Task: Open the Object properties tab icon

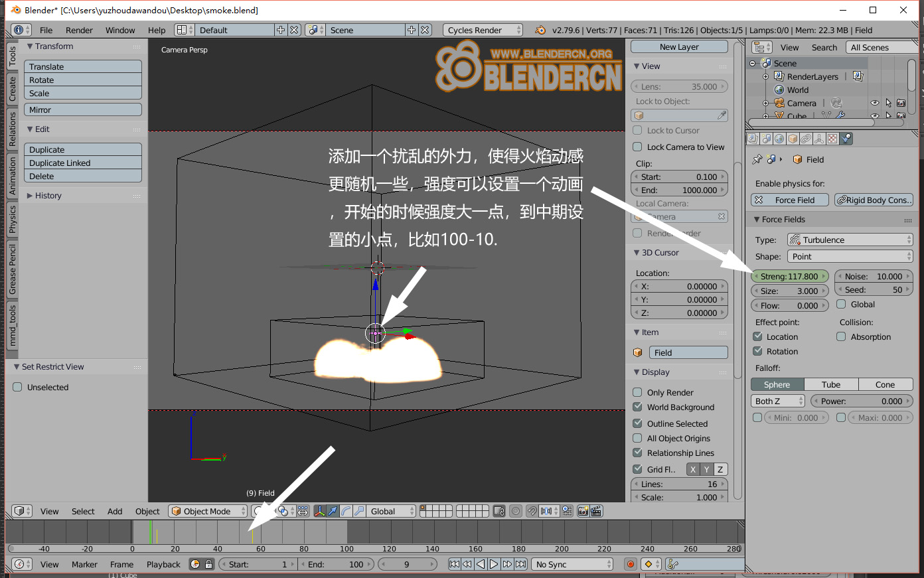Action: pos(793,139)
